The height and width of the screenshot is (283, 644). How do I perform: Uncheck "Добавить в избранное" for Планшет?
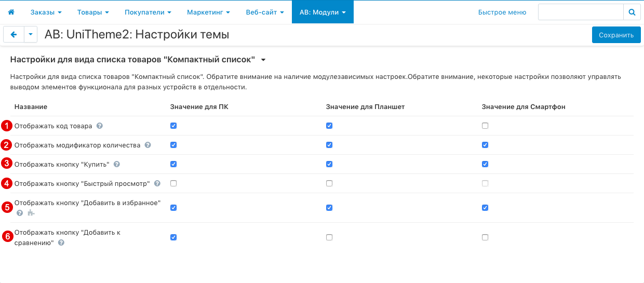point(329,208)
